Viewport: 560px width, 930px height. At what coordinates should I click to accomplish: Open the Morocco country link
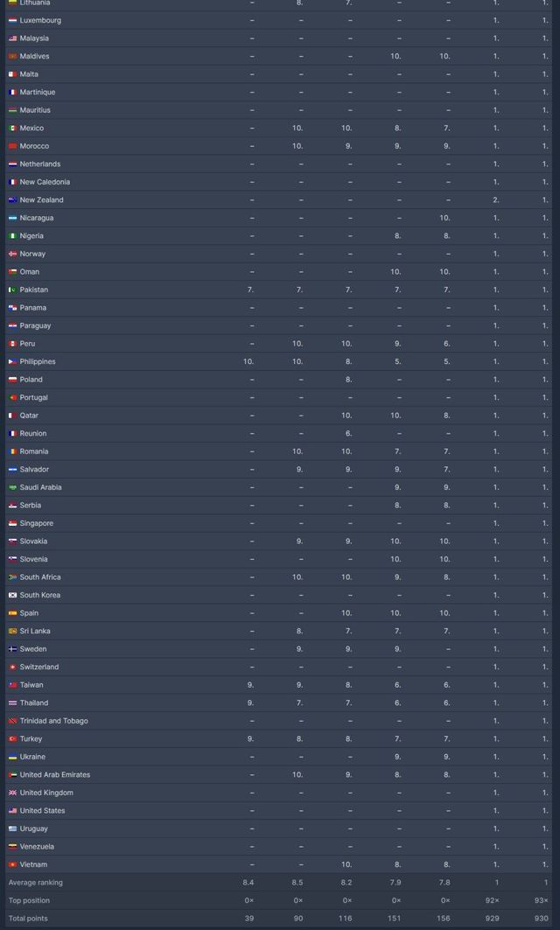[x=34, y=146]
